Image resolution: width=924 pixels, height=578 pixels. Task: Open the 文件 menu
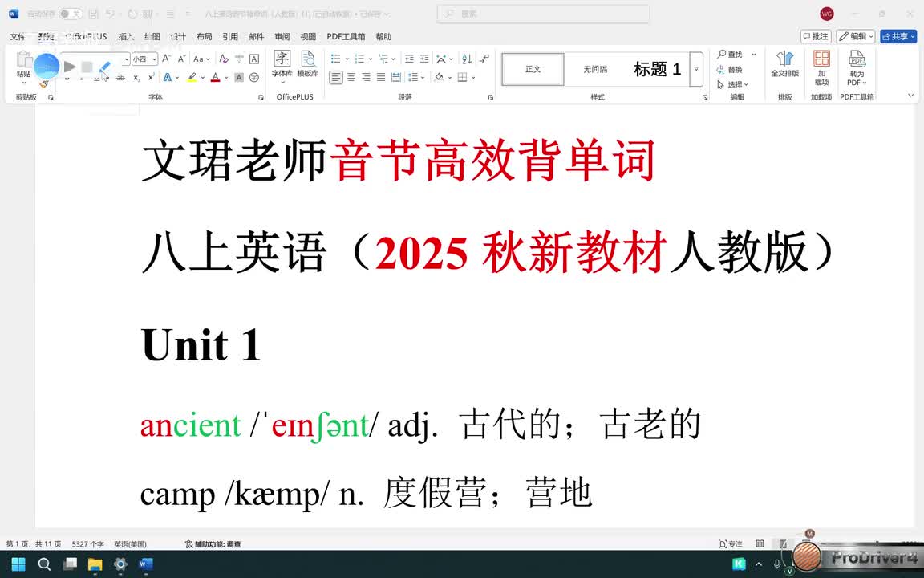coord(18,37)
